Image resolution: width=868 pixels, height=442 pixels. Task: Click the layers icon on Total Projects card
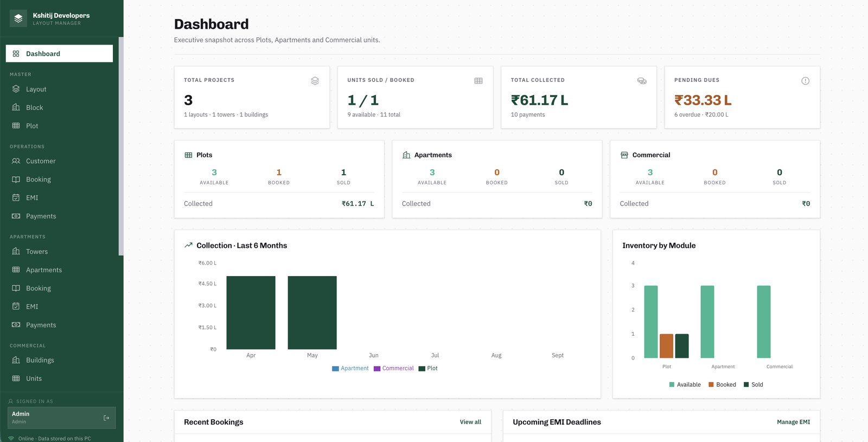pyautogui.click(x=315, y=81)
